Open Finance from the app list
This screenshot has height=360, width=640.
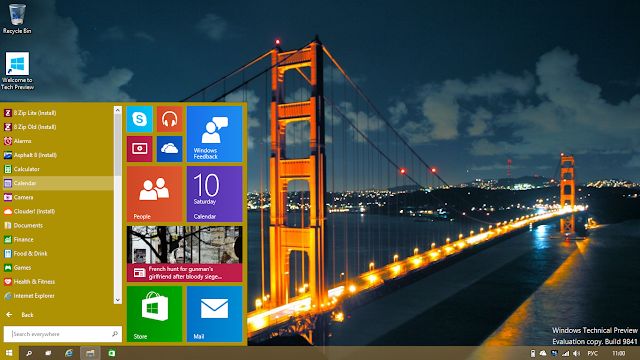(x=57, y=240)
